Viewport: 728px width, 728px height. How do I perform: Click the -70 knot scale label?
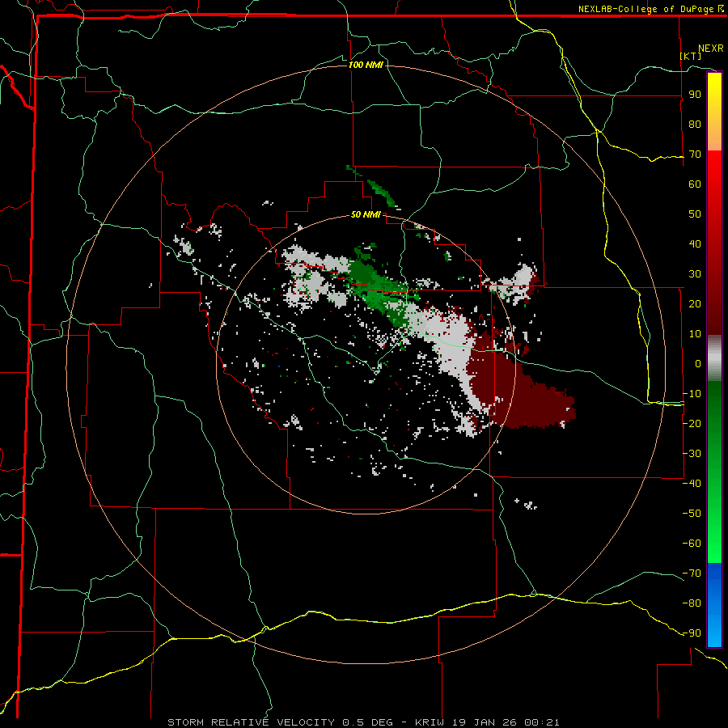click(692, 574)
